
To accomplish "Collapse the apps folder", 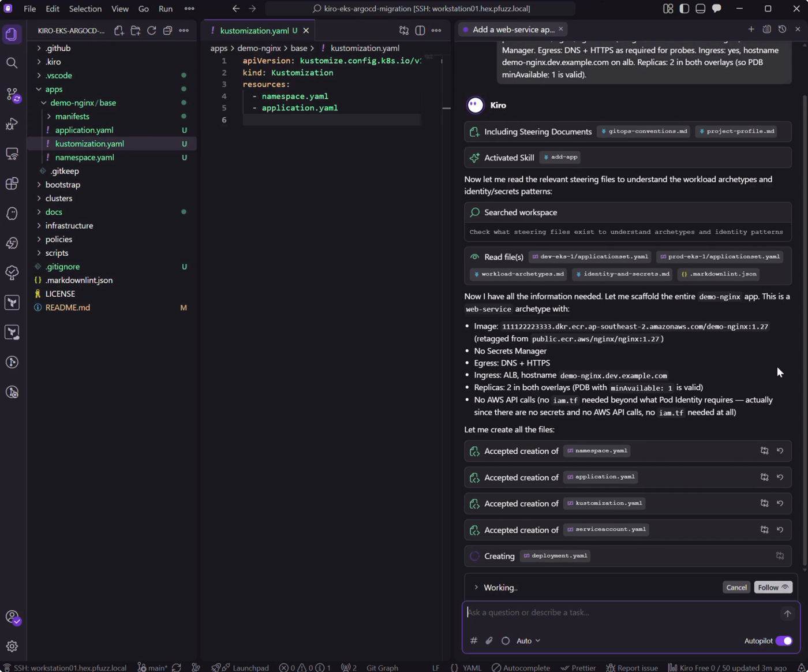I will (112, 89).
